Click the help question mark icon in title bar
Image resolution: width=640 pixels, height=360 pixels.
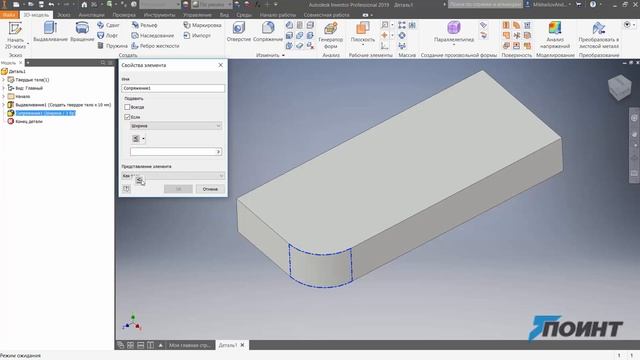(x=593, y=4)
